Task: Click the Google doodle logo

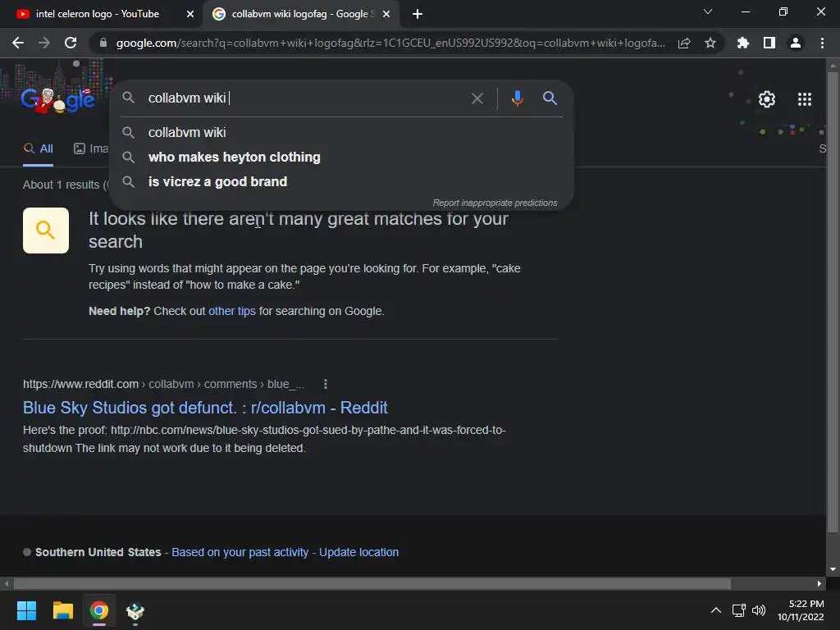Action: 58,99
